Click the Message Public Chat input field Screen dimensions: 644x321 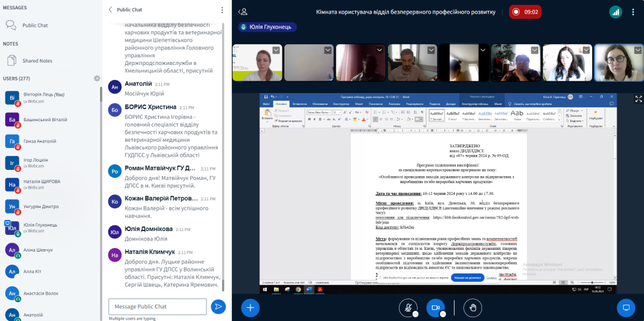click(x=157, y=306)
